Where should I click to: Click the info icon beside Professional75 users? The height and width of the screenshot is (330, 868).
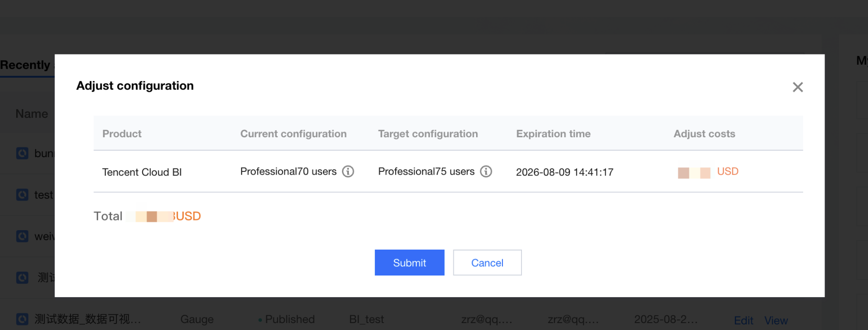tap(486, 171)
